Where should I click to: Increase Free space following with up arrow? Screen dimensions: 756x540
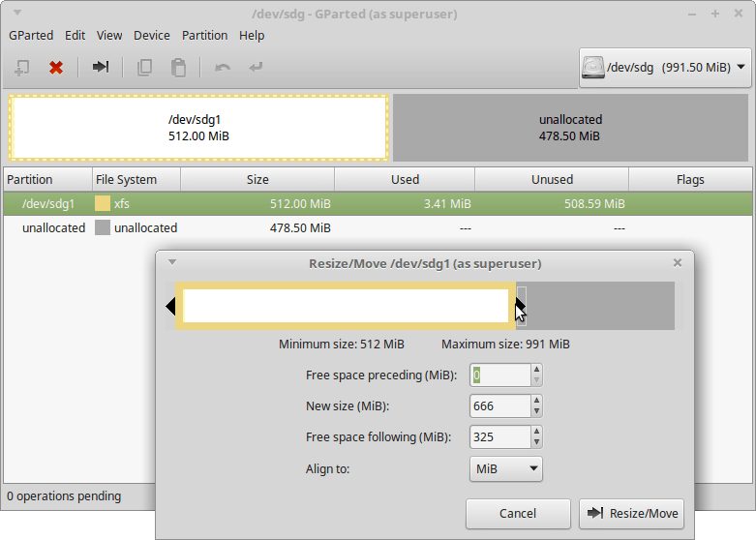pyautogui.click(x=536, y=431)
